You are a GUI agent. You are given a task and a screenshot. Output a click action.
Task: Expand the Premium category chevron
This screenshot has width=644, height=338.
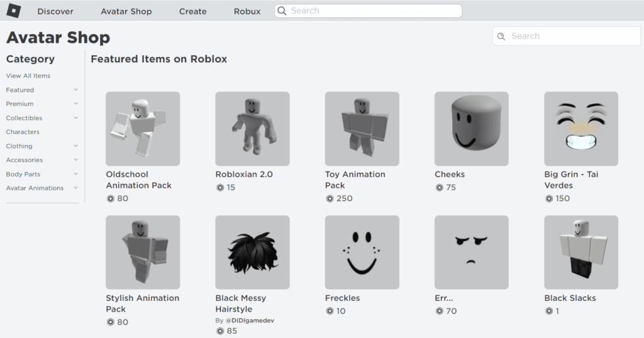click(x=75, y=104)
